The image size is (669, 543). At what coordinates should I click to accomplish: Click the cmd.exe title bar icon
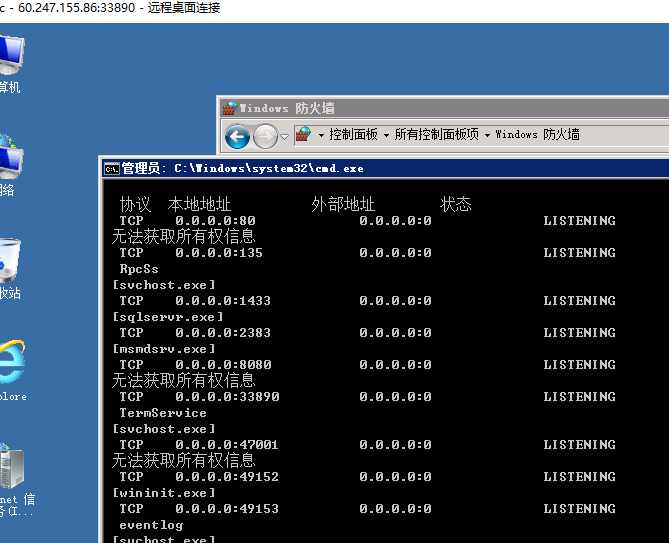112,168
